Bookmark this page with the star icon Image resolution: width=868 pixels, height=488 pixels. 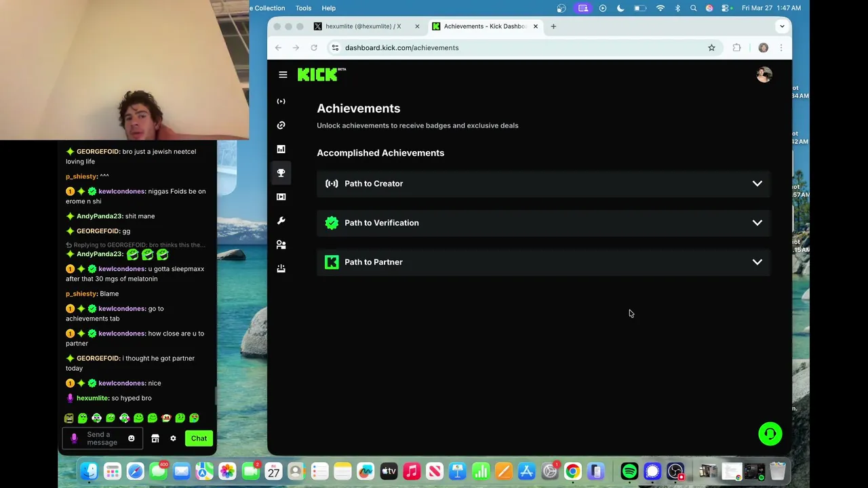click(711, 47)
